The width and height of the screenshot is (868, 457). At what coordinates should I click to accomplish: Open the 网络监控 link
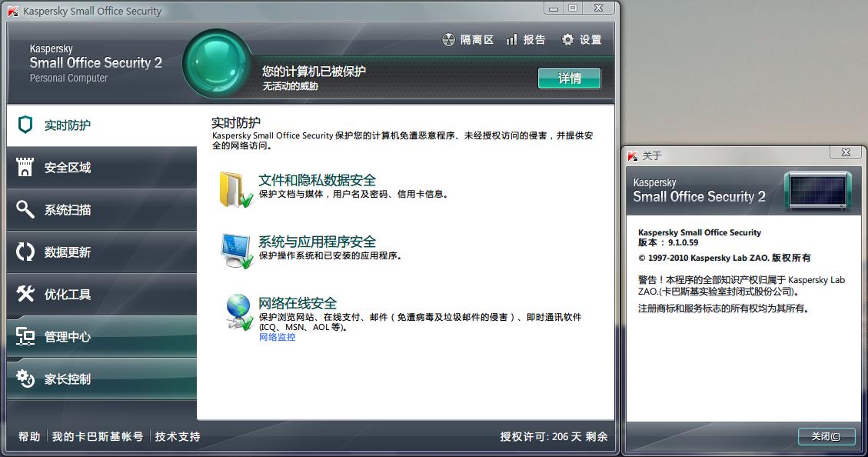pyautogui.click(x=278, y=337)
